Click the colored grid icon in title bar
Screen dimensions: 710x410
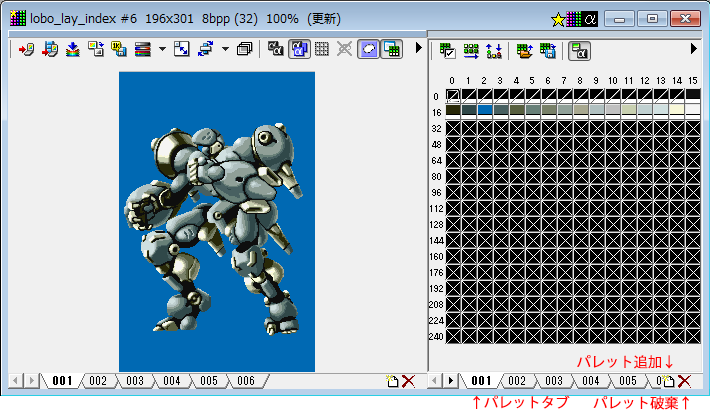tap(574, 19)
